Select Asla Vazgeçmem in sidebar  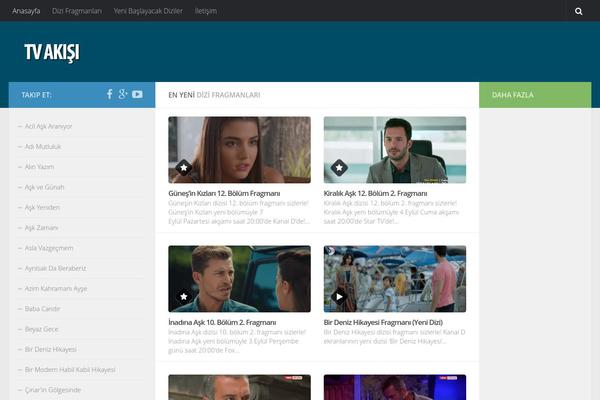click(x=49, y=248)
